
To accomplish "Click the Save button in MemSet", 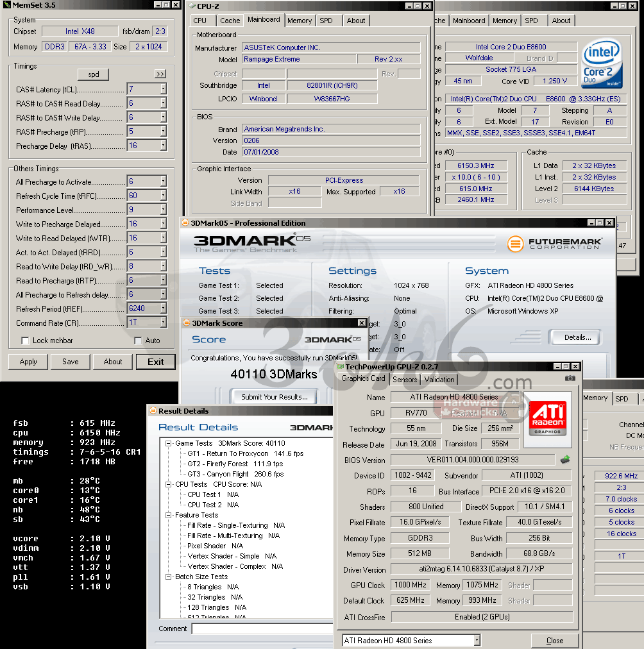I will pyautogui.click(x=71, y=362).
